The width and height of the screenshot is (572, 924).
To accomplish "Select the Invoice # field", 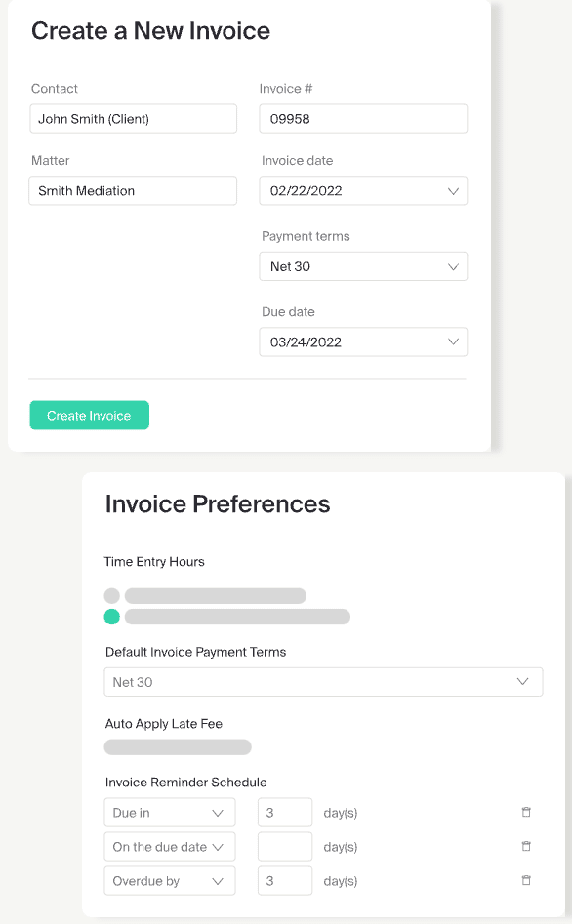I will [363, 118].
